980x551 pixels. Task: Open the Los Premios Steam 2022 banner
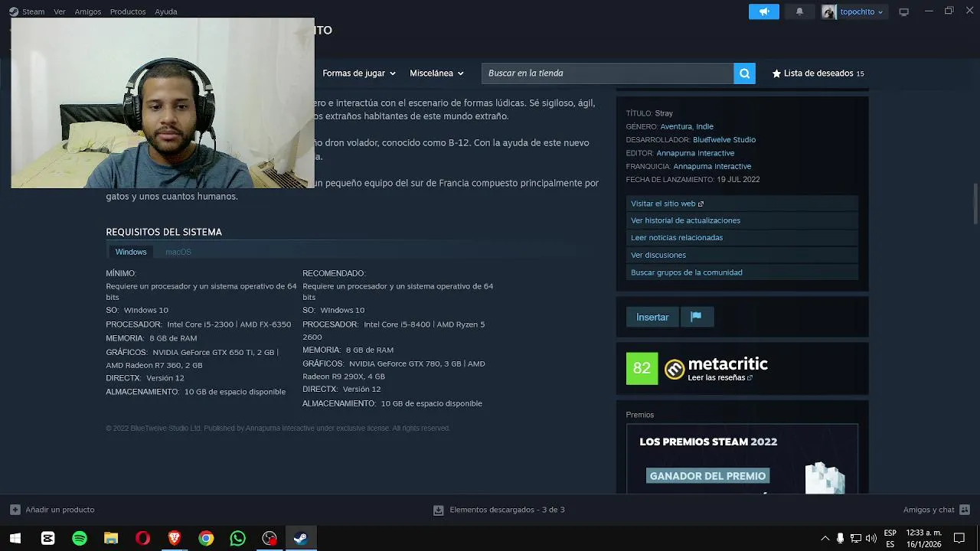pos(742,459)
